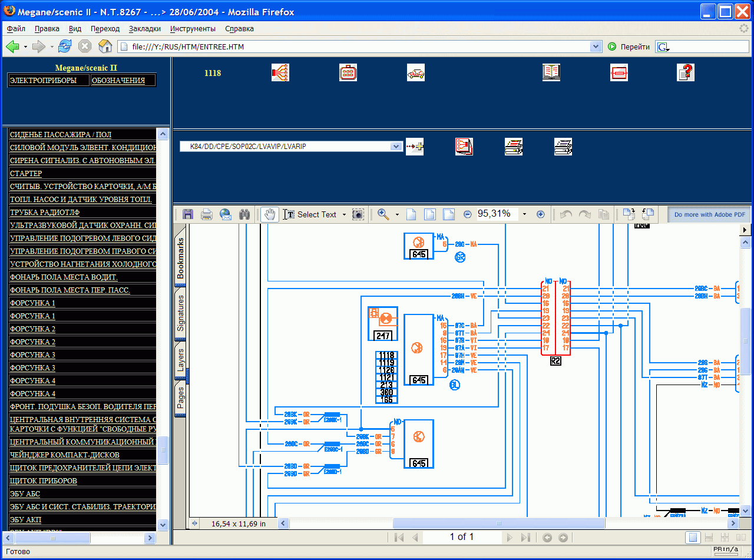The image size is (754, 560).
Task: Open the repair manual book icon
Action: pyautogui.click(x=551, y=72)
